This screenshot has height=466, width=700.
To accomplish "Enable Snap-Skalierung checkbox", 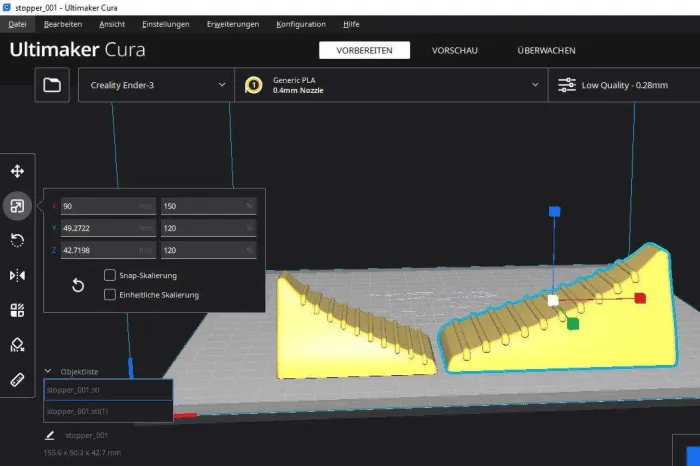I will (110, 275).
